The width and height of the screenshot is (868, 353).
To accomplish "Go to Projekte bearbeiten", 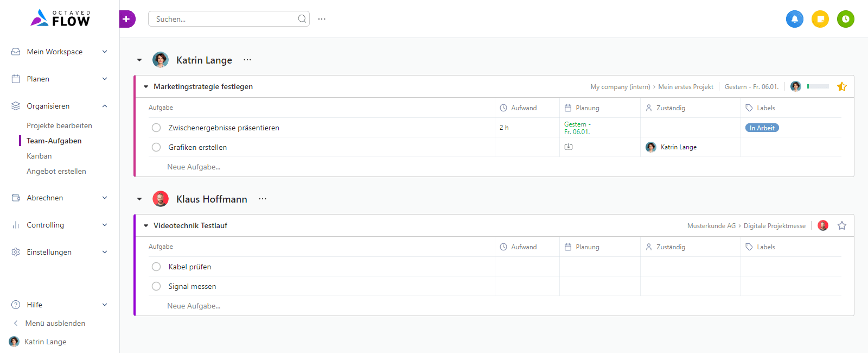I will point(59,125).
